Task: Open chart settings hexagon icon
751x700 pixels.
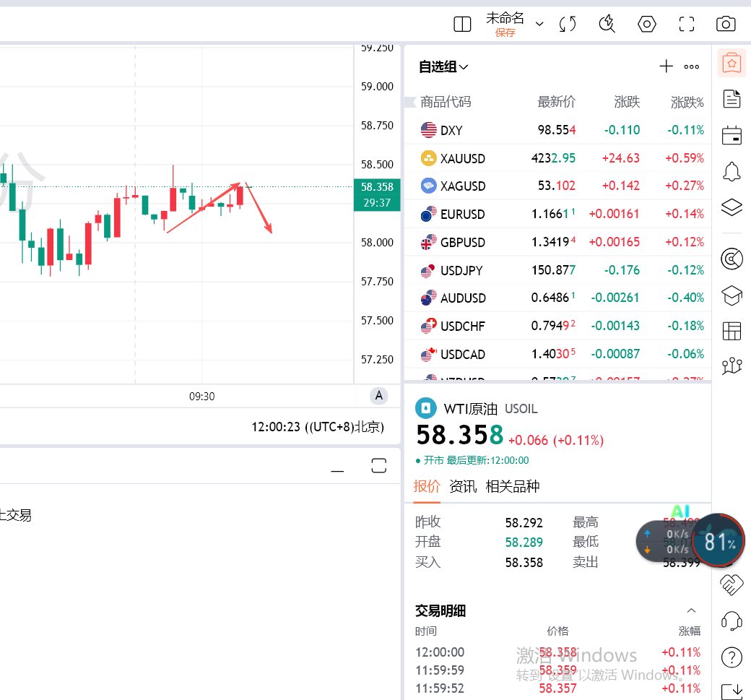Action: click(646, 25)
